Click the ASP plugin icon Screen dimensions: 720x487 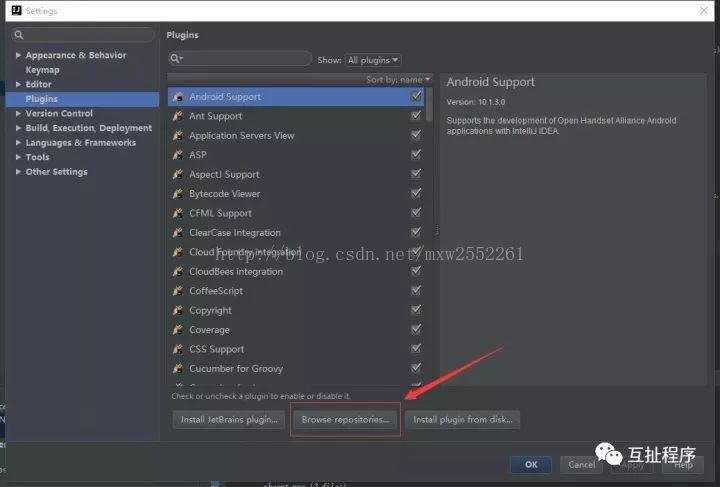tap(178, 155)
